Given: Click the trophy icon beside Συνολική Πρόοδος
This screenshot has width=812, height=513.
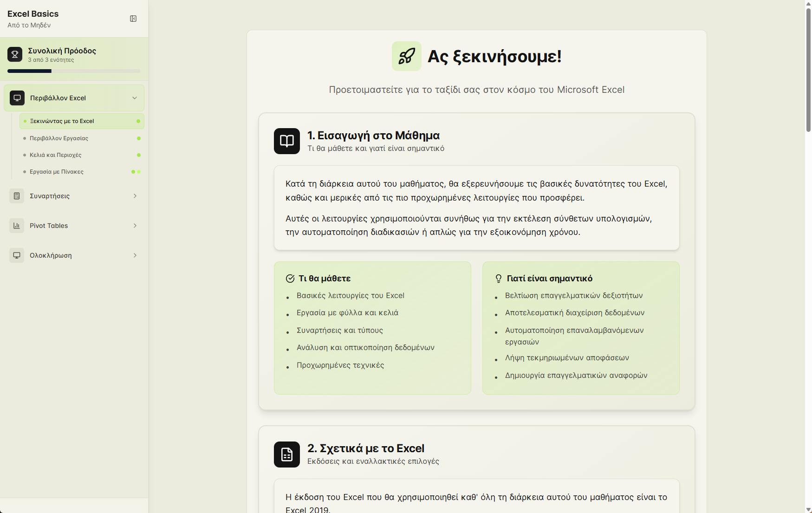Looking at the screenshot, I should [x=15, y=54].
